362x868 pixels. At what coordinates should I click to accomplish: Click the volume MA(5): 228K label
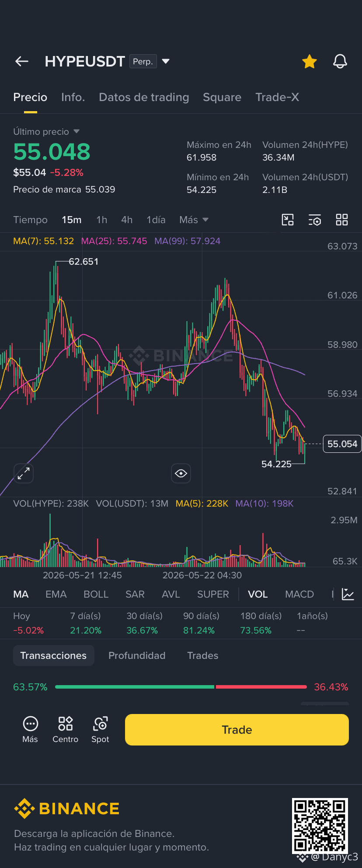(x=202, y=504)
